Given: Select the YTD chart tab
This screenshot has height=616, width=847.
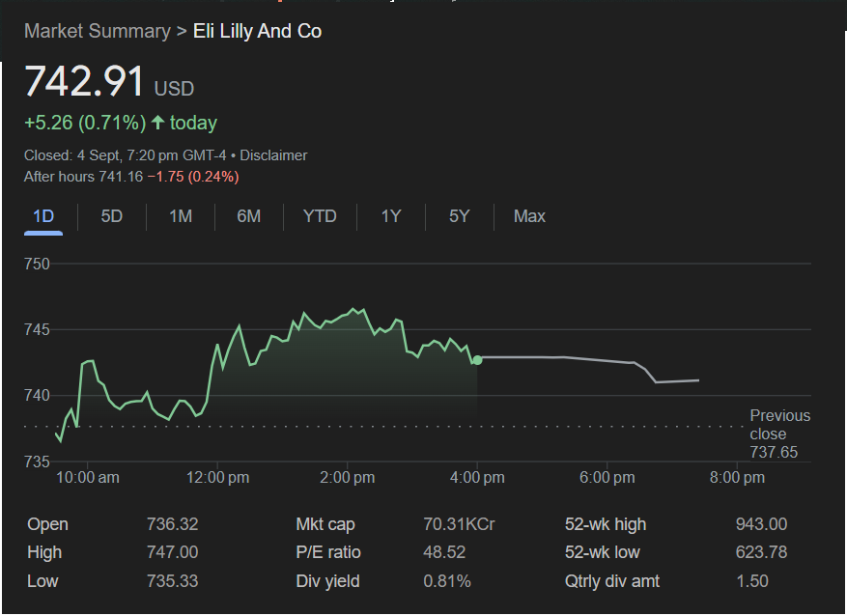Looking at the screenshot, I should [320, 216].
